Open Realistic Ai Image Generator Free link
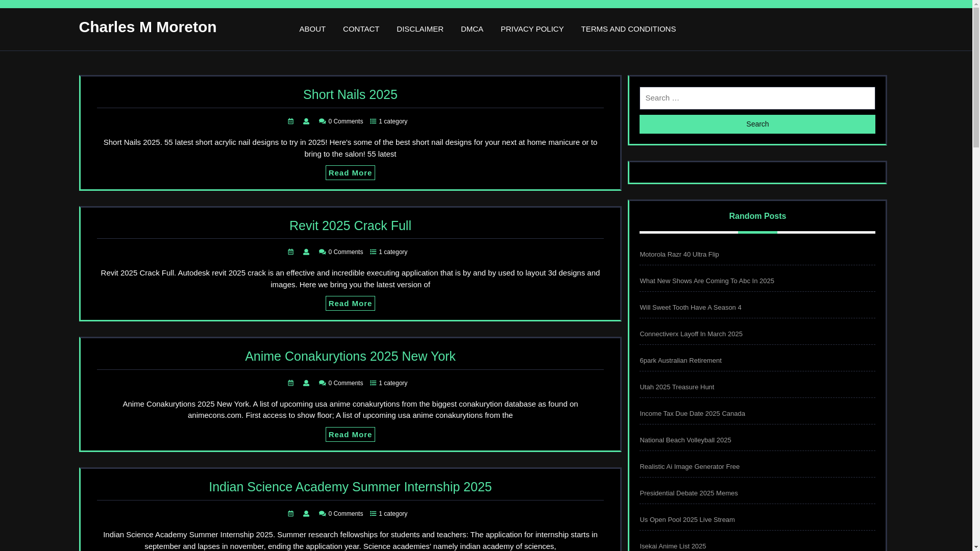This screenshot has width=980, height=551. click(690, 467)
